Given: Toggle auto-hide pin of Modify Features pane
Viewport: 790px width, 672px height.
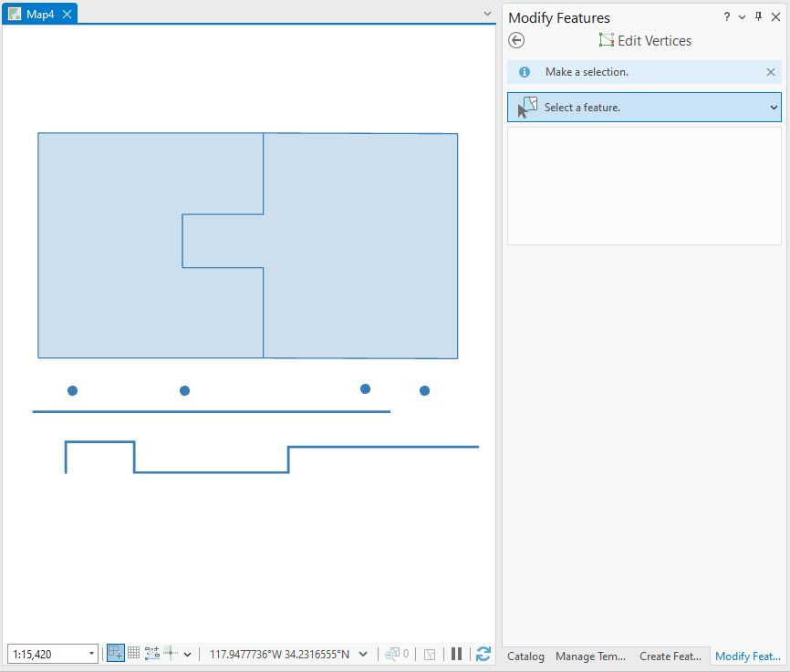Looking at the screenshot, I should point(758,16).
